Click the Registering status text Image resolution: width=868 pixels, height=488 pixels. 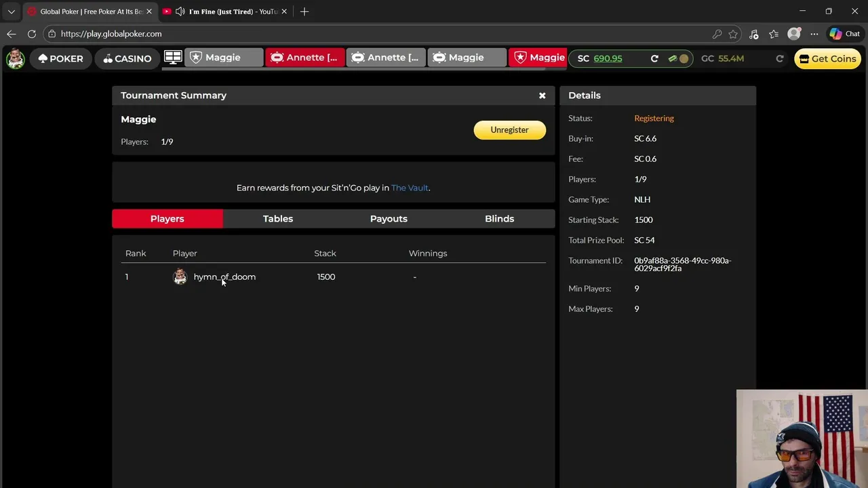tap(654, 118)
